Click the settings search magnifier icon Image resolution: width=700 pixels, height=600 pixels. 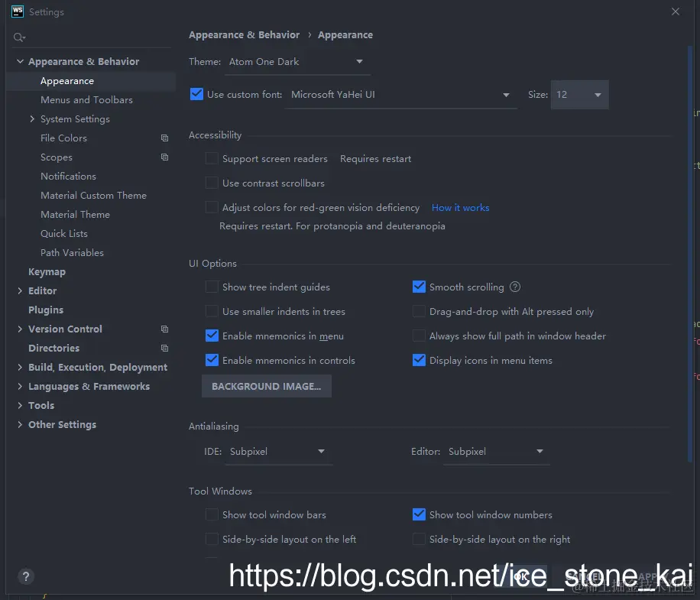(x=19, y=37)
